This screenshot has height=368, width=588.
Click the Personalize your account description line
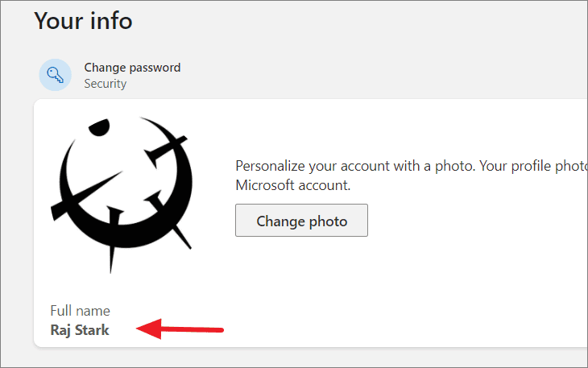pyautogui.click(x=412, y=166)
